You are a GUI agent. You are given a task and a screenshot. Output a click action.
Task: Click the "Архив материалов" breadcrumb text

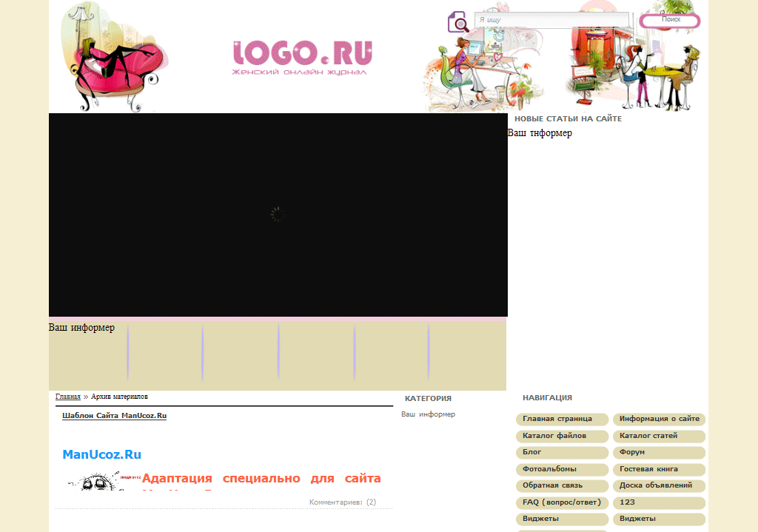(119, 397)
